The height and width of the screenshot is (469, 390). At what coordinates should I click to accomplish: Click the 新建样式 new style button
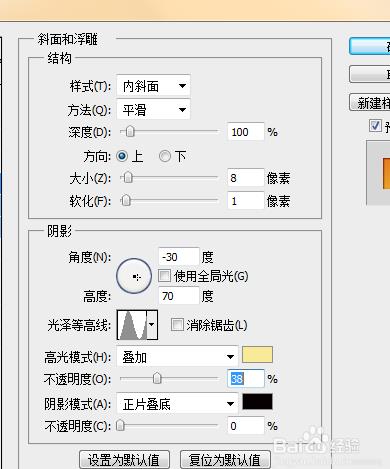point(370,103)
